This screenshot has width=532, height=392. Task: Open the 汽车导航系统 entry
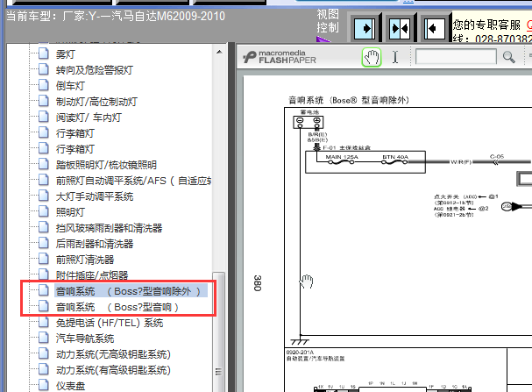[x=85, y=339]
